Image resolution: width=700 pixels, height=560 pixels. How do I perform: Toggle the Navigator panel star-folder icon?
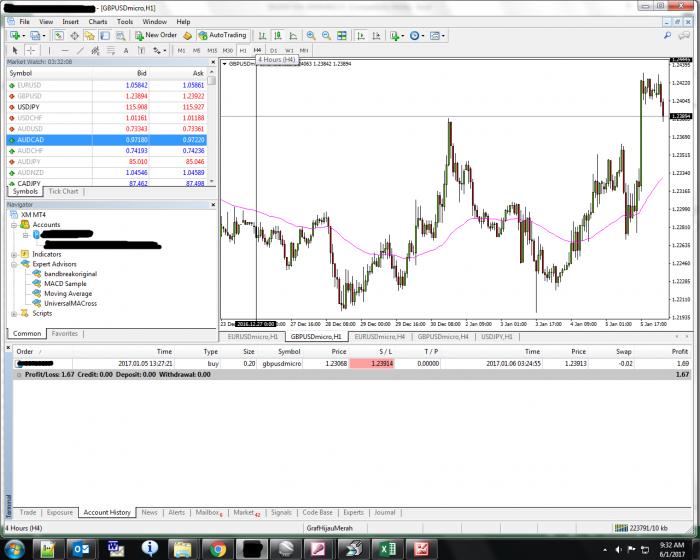pos(90,35)
